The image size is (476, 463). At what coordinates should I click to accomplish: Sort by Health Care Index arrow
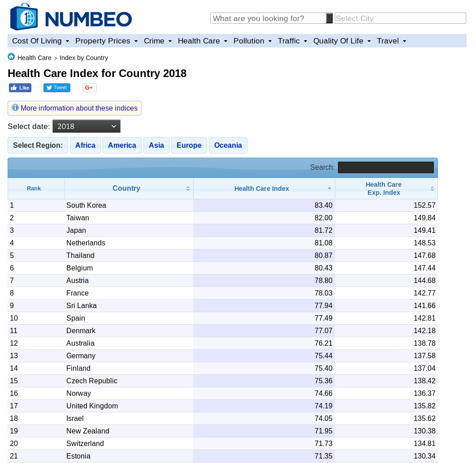coord(329,189)
